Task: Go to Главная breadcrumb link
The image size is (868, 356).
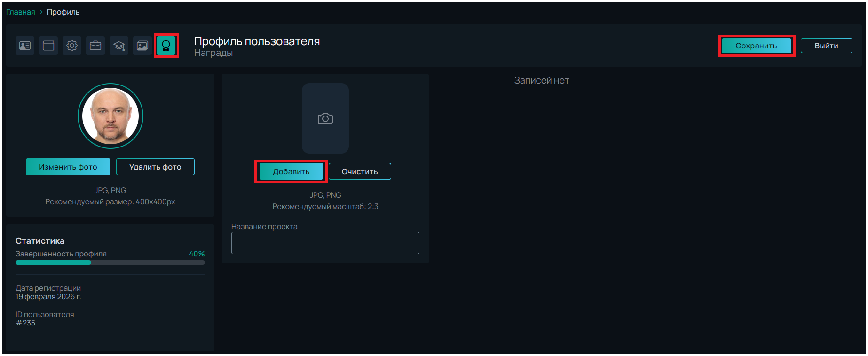Action: [20, 12]
